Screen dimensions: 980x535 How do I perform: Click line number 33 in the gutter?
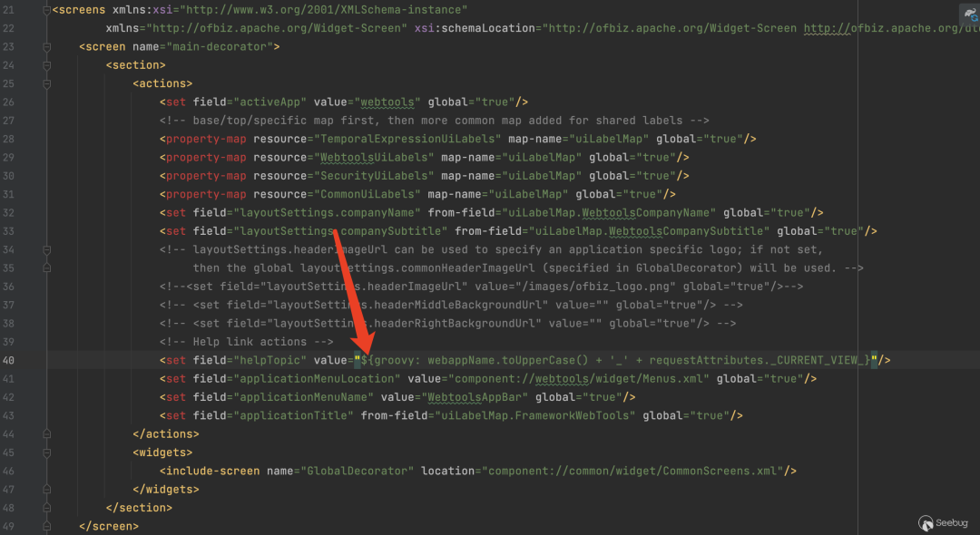tap(8, 231)
